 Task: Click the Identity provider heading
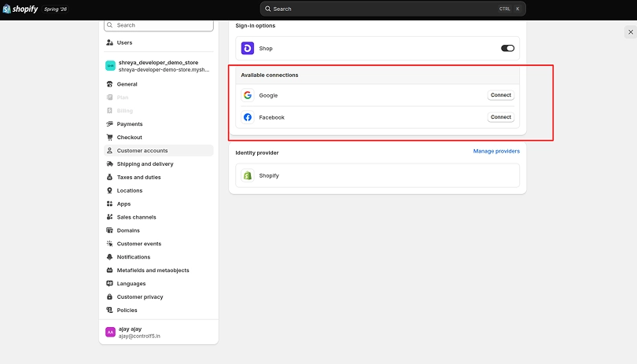[x=256, y=153]
